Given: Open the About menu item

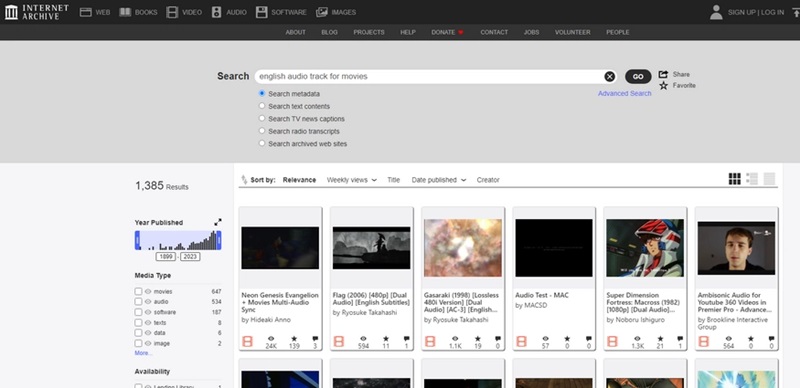Looking at the screenshot, I should click(295, 32).
